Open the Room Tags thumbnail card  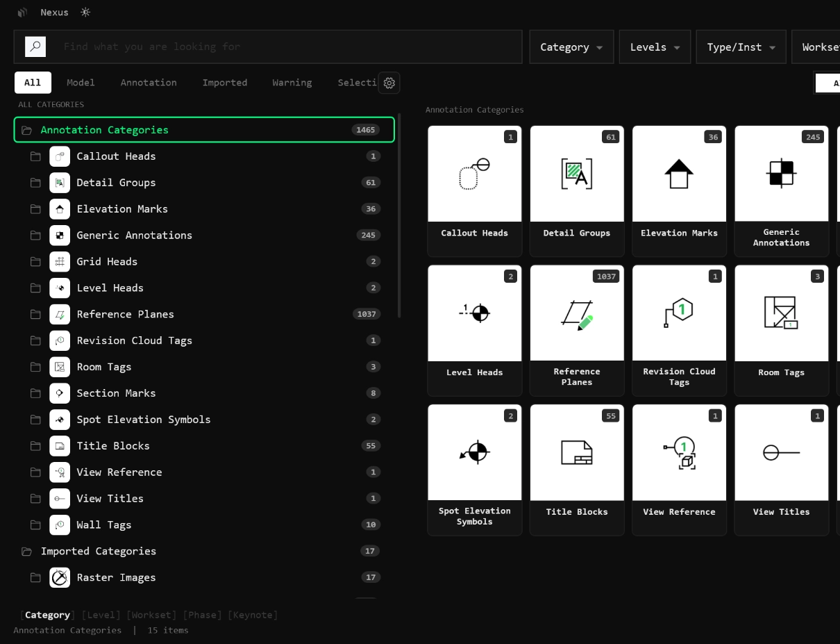click(782, 331)
